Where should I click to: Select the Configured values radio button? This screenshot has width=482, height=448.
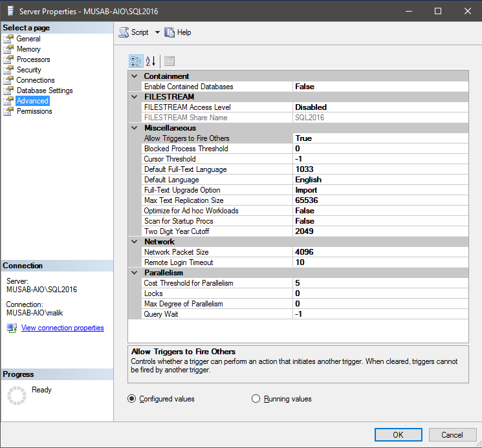coord(132,399)
